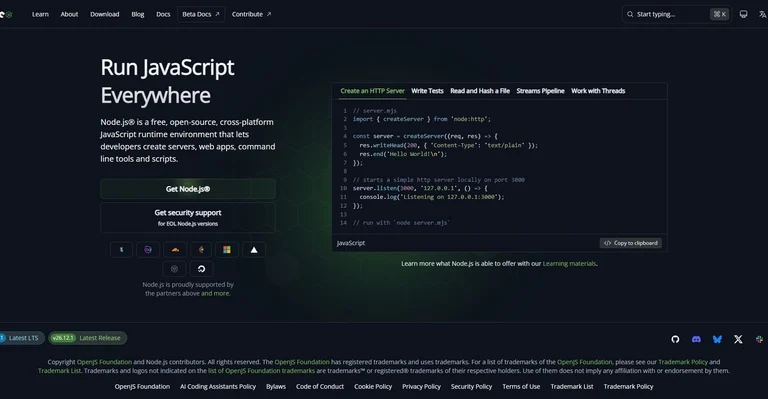Click the Node.js logo in the header
This screenshot has height=399, width=768.
click(x=6, y=15)
